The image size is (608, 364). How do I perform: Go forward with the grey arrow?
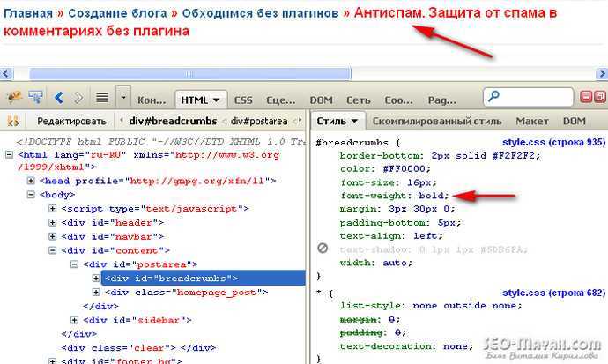tap(78, 98)
